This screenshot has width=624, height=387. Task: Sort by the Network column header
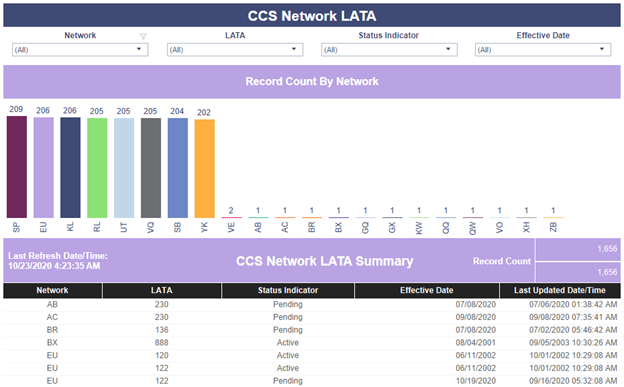coord(53,290)
